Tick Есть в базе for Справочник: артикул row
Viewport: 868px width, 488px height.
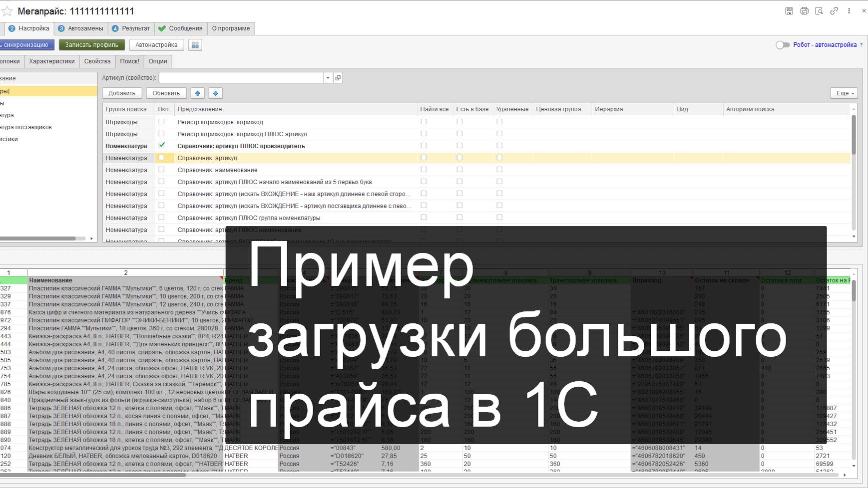coord(459,158)
